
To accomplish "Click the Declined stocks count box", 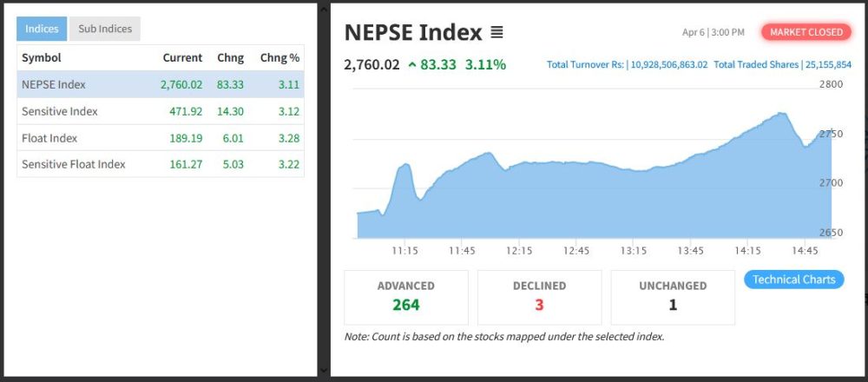I will (x=539, y=297).
